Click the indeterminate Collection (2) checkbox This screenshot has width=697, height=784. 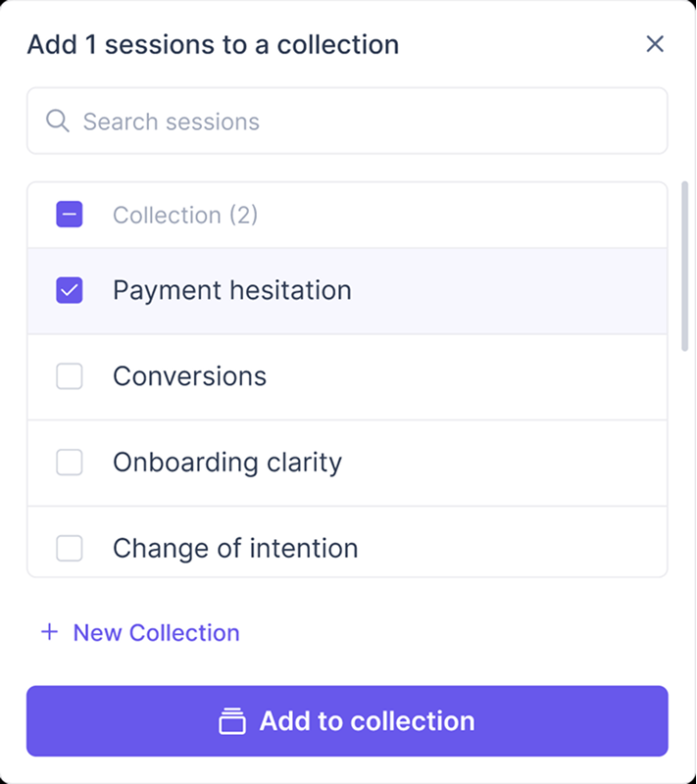click(69, 214)
